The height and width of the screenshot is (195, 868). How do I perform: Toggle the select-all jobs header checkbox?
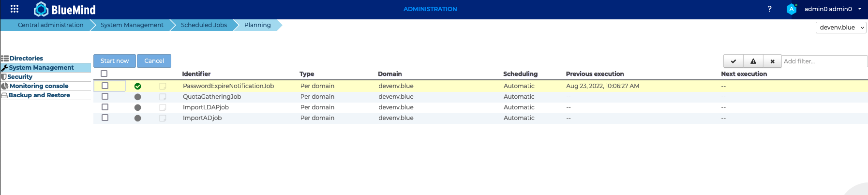pyautogui.click(x=104, y=74)
